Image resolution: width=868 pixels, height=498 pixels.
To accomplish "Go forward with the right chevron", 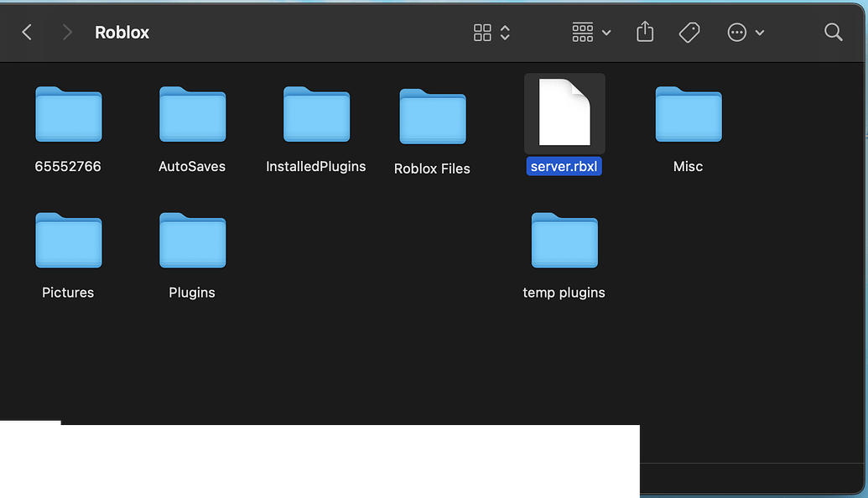I will [67, 32].
